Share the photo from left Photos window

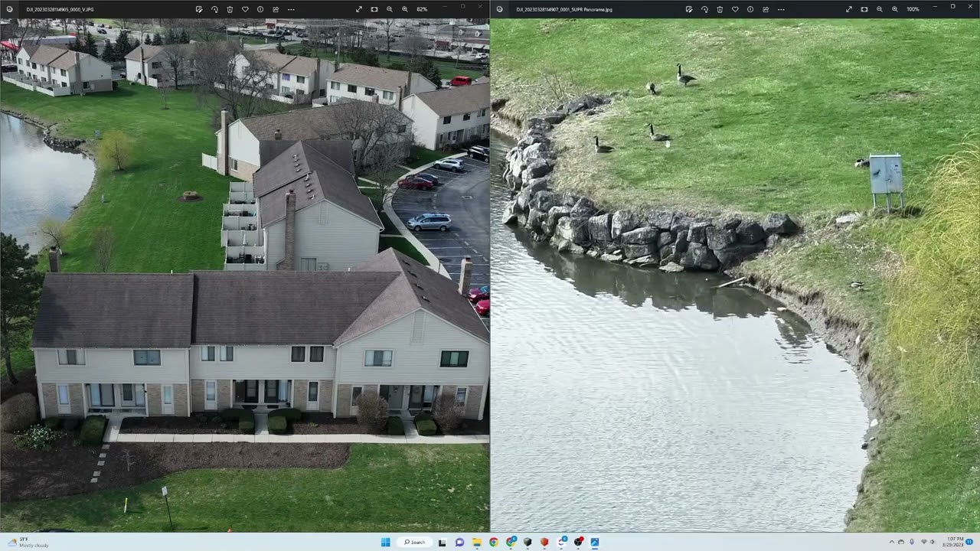pyautogui.click(x=276, y=9)
